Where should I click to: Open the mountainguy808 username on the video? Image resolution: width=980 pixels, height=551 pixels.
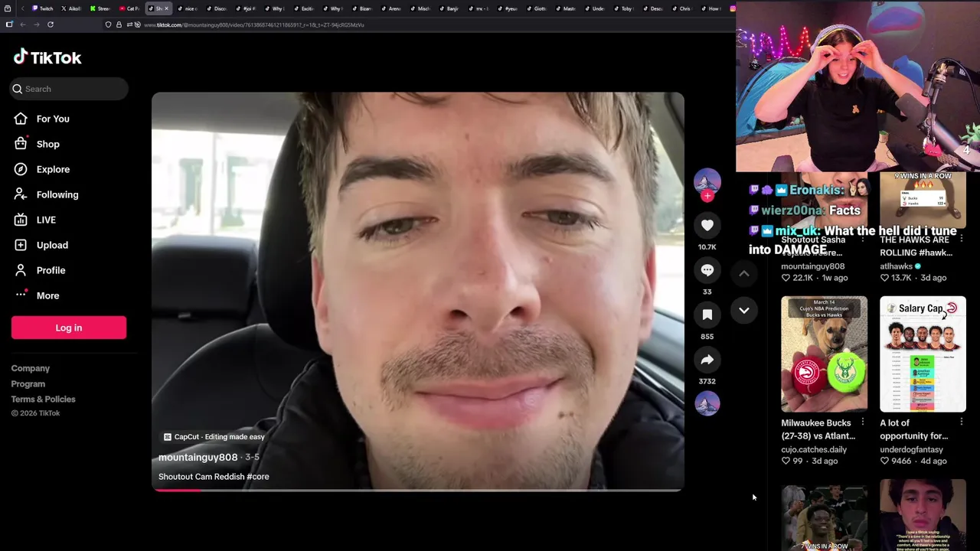[198, 458]
